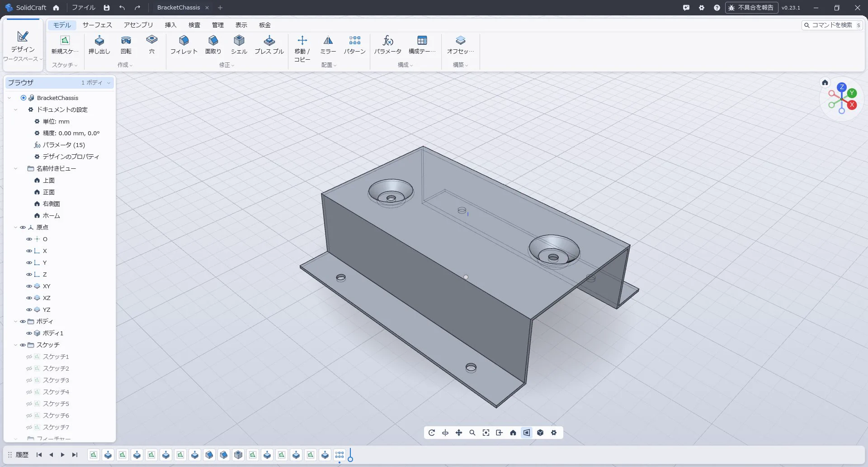Click the フィレット (Fillet) tool icon
The image size is (868, 467).
pyautogui.click(x=184, y=40)
